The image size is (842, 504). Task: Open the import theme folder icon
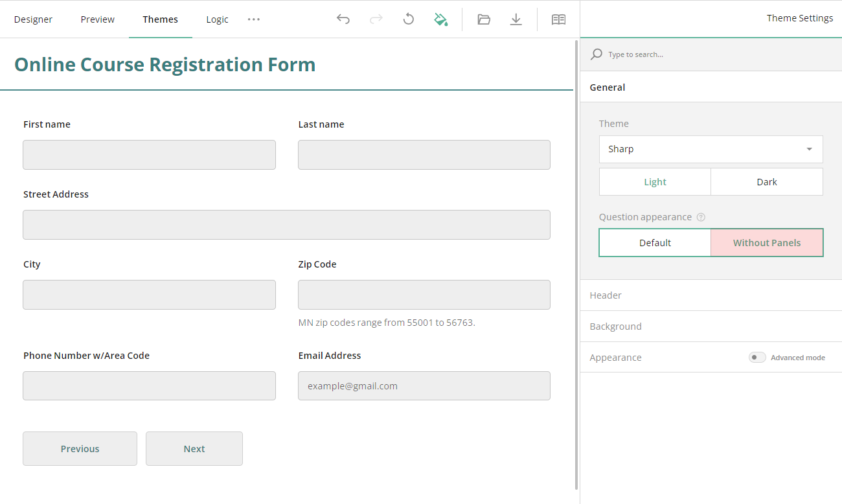point(483,19)
